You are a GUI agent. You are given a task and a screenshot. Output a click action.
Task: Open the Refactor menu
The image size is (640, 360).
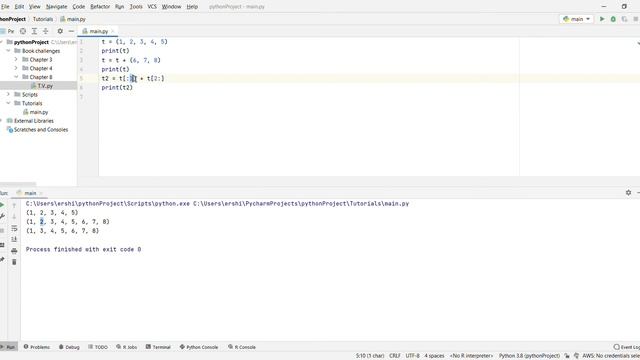click(x=100, y=7)
